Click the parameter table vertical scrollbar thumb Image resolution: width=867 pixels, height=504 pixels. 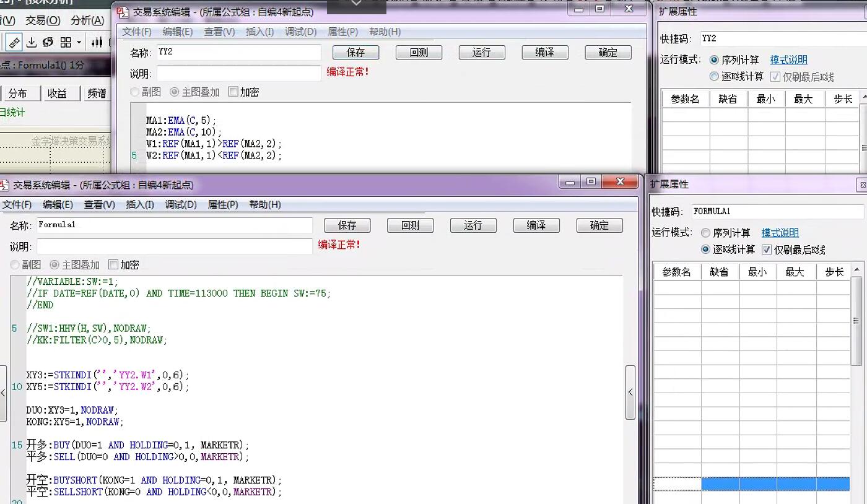click(x=856, y=321)
